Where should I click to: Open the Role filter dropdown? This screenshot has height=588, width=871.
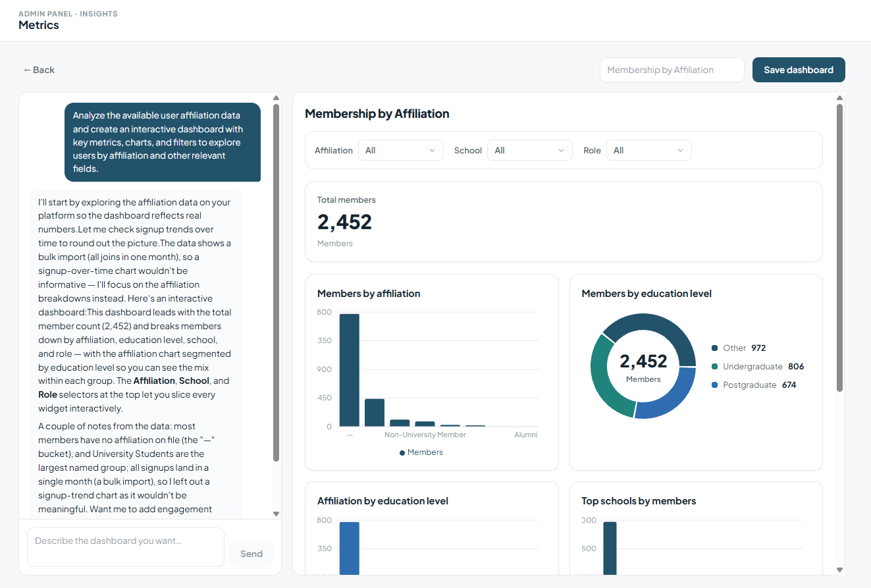point(649,150)
